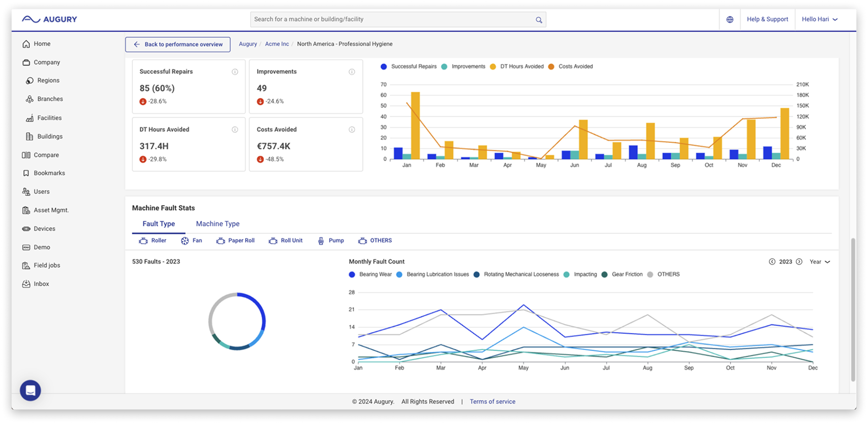Switch to the Machine Type tab

(x=218, y=224)
